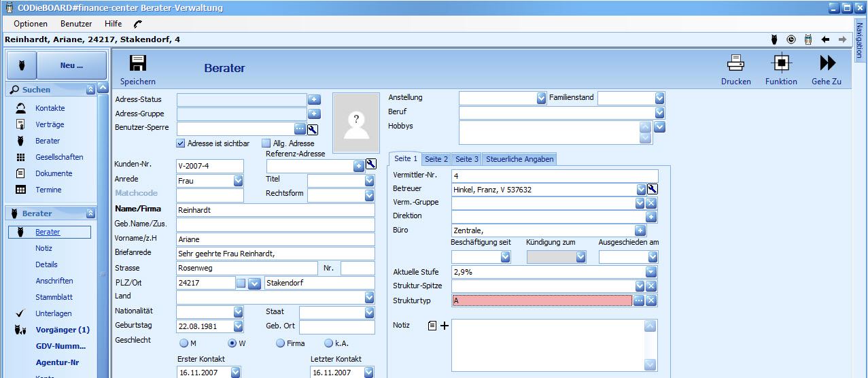Open the Geburtstag date picker dropdown
The height and width of the screenshot is (378, 868).
238,326
